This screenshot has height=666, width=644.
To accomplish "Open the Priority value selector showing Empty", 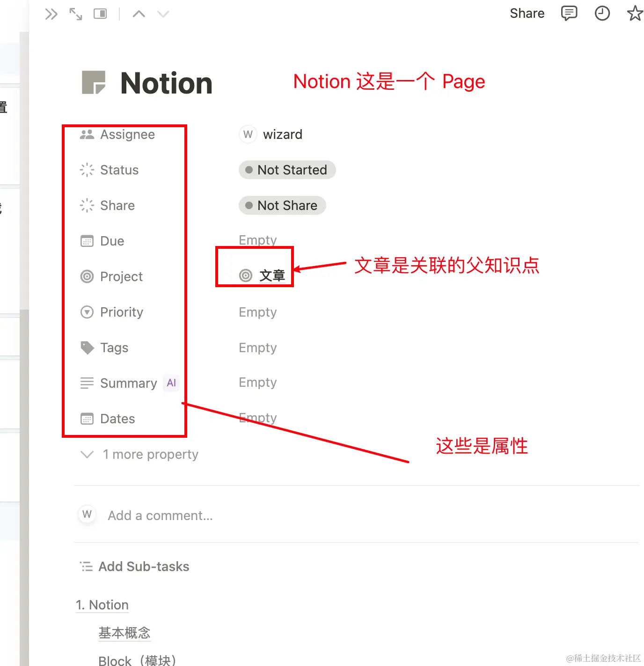I will point(258,312).
